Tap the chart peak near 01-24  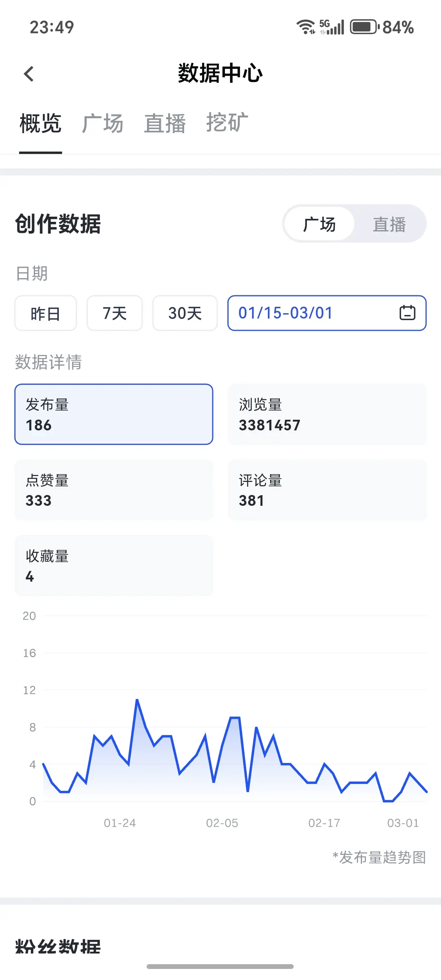(x=137, y=700)
